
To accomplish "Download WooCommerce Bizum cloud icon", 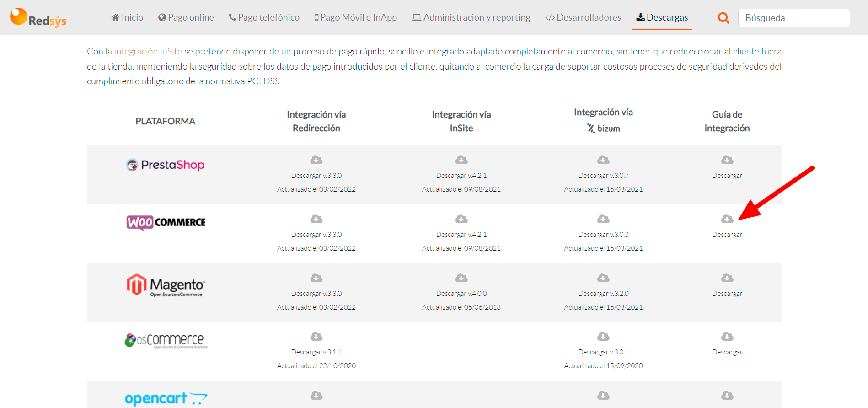I will tap(603, 219).
